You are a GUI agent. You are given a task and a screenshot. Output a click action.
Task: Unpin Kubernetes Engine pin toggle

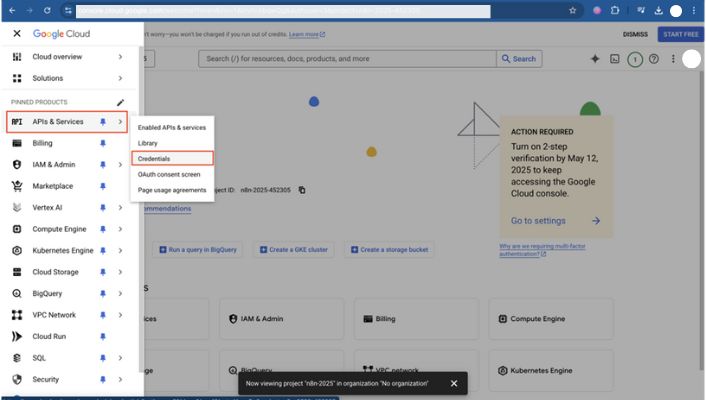(x=103, y=250)
